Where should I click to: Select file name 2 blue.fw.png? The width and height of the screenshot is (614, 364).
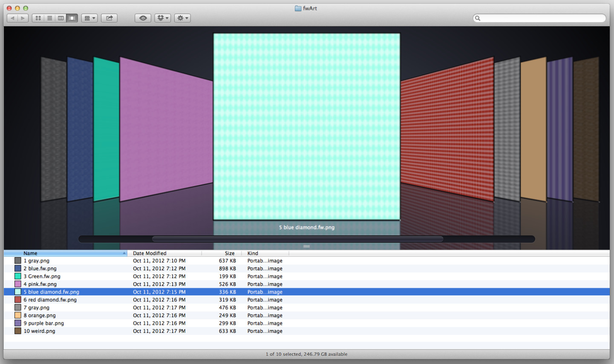(x=40, y=269)
